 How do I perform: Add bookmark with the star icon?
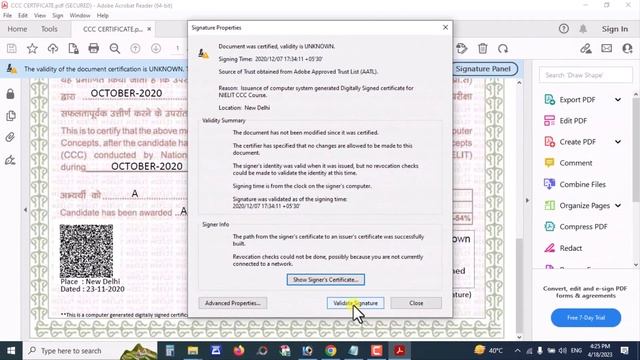pyautogui.click(x=32, y=49)
